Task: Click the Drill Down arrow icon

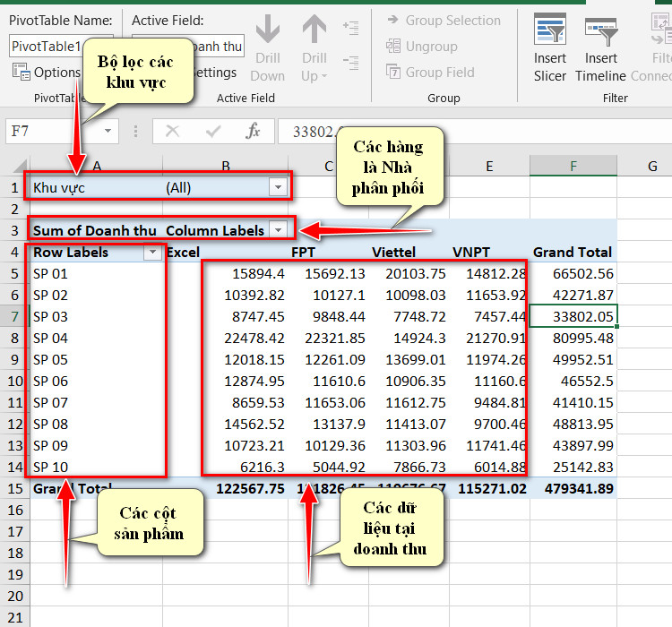Action: click(x=268, y=30)
